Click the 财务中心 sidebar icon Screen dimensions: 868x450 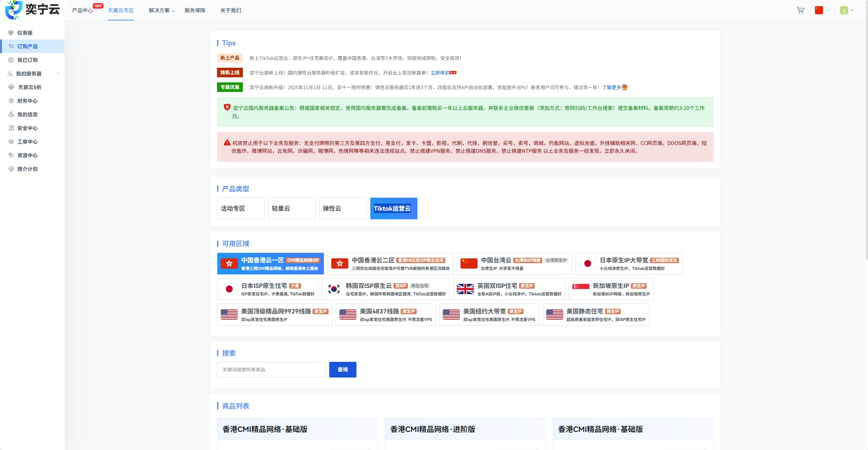point(11,101)
